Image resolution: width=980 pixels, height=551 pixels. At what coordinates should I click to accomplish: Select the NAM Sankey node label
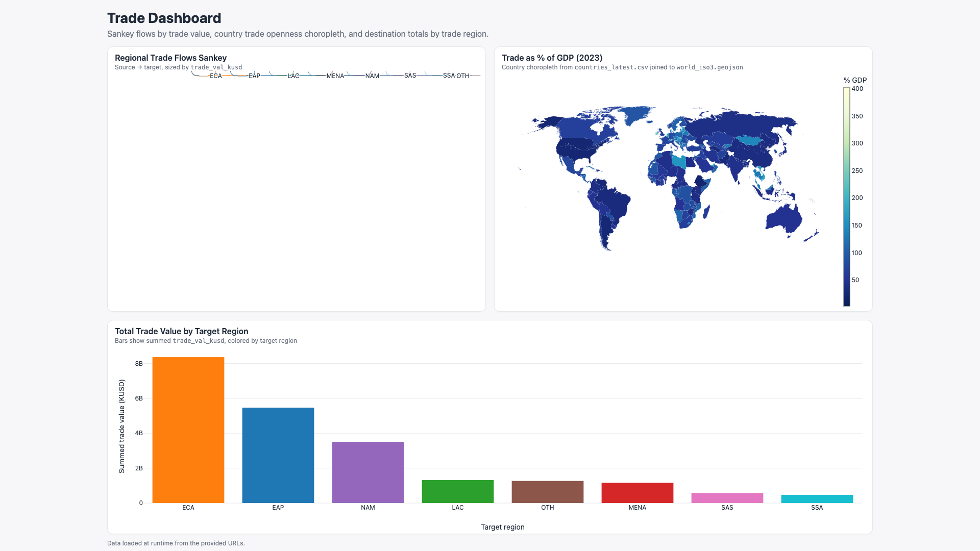coord(372,76)
